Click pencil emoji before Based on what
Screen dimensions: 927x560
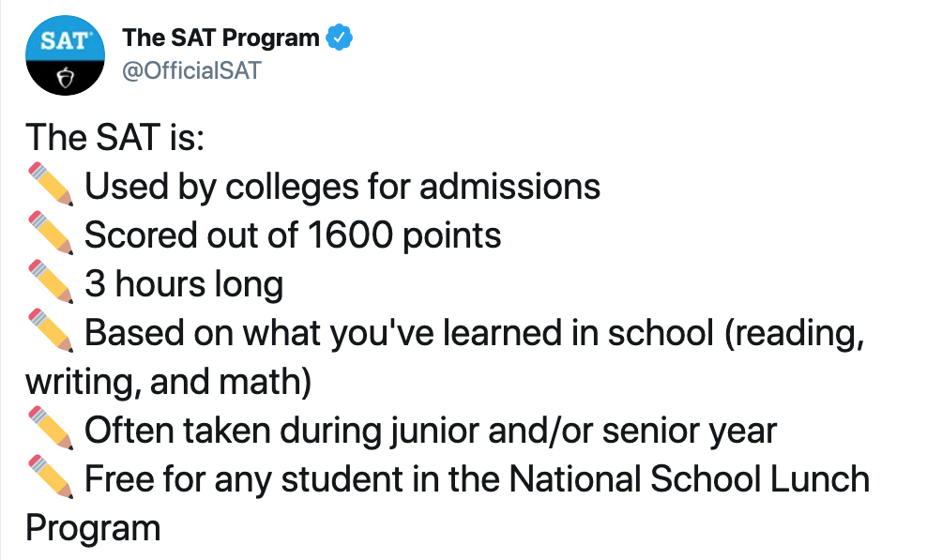coord(51,330)
